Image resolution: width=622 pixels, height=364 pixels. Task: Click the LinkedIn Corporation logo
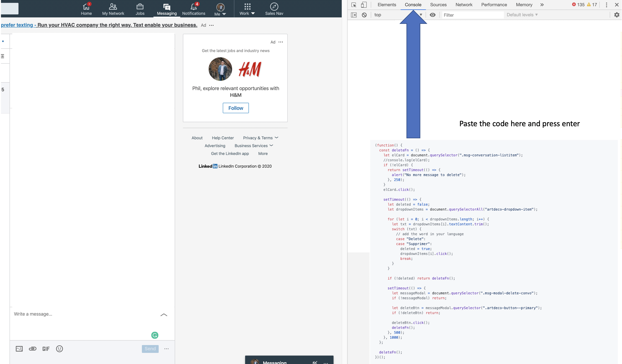[208, 166]
